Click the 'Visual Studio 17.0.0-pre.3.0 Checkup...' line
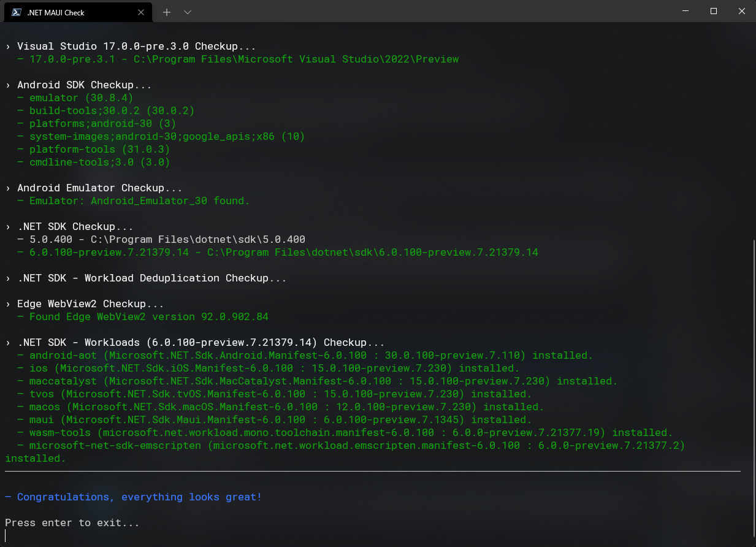 click(131, 47)
